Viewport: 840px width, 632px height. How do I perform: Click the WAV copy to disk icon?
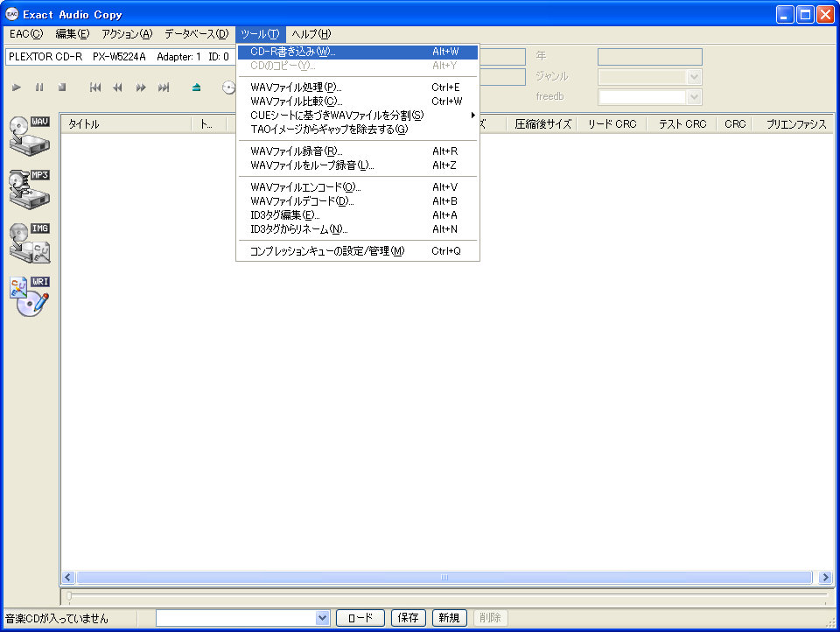click(x=30, y=134)
